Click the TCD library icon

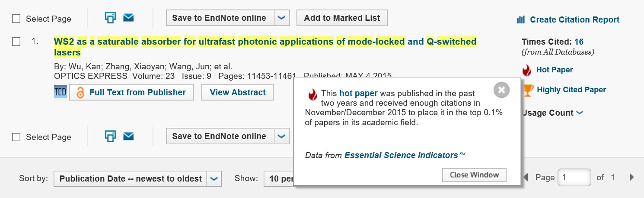tap(61, 92)
